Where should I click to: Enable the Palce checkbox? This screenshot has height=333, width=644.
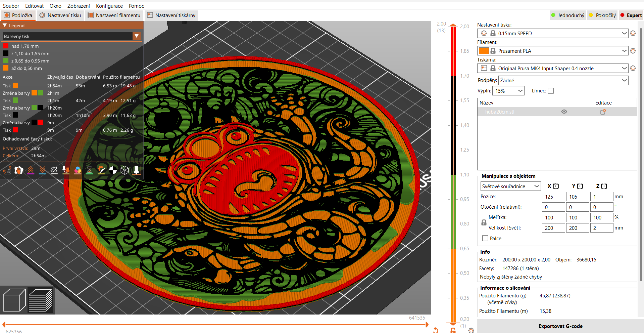[x=485, y=238]
